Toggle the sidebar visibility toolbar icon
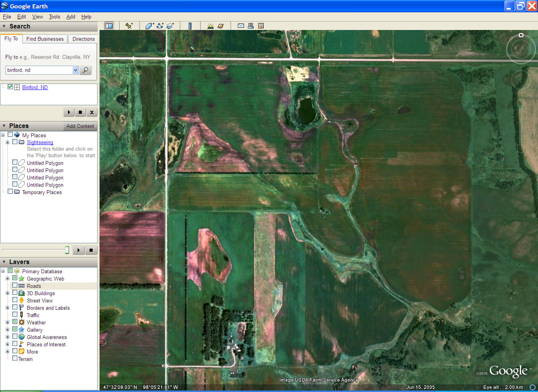 pyautogui.click(x=109, y=26)
